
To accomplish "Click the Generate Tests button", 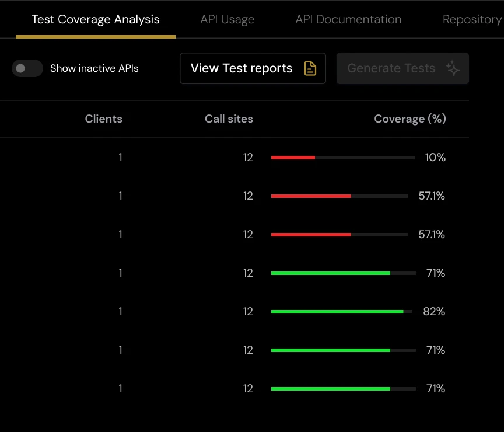I will [x=402, y=68].
